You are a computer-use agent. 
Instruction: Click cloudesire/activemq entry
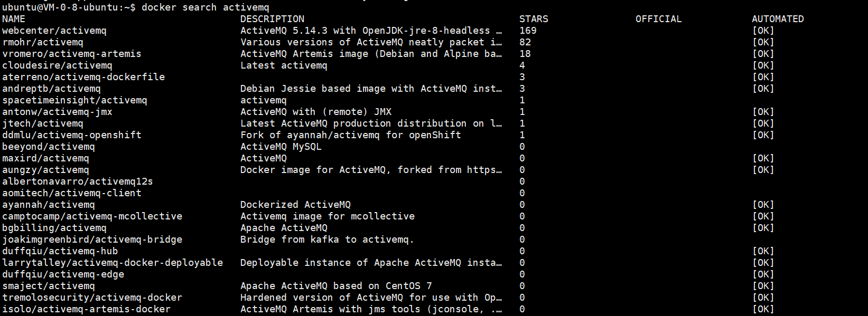(57, 65)
